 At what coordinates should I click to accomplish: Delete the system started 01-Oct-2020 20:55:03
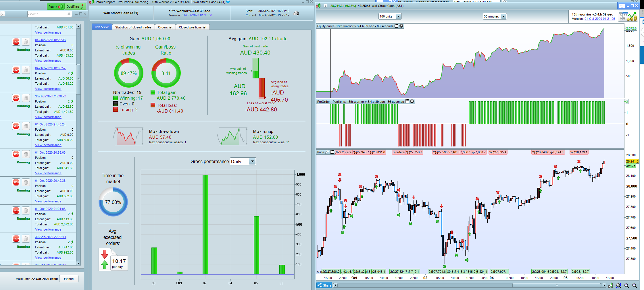tap(26, 154)
